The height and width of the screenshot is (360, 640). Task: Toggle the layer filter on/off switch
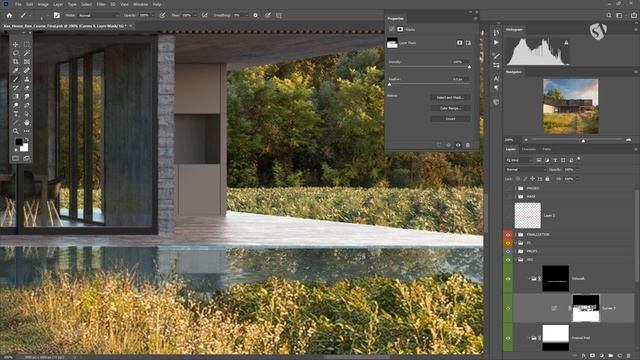(579, 159)
